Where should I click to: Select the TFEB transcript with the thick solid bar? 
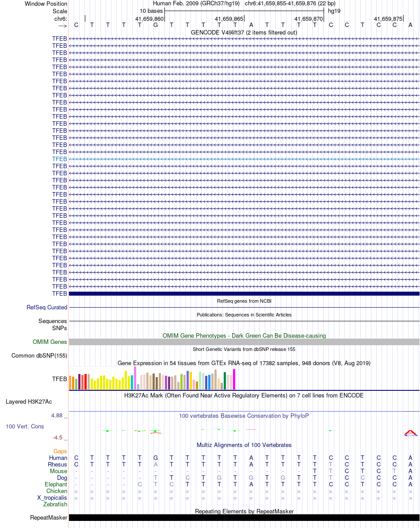[x=244, y=293]
